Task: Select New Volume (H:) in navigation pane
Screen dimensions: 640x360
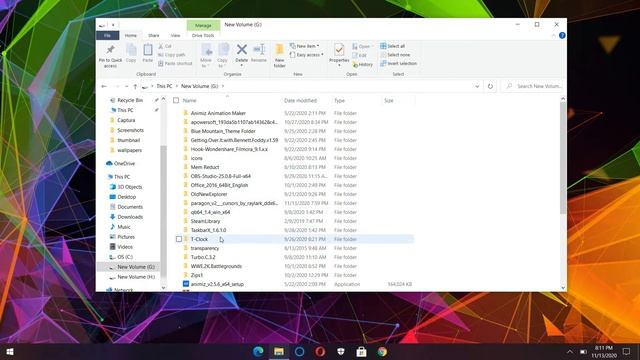Action: [x=136, y=277]
